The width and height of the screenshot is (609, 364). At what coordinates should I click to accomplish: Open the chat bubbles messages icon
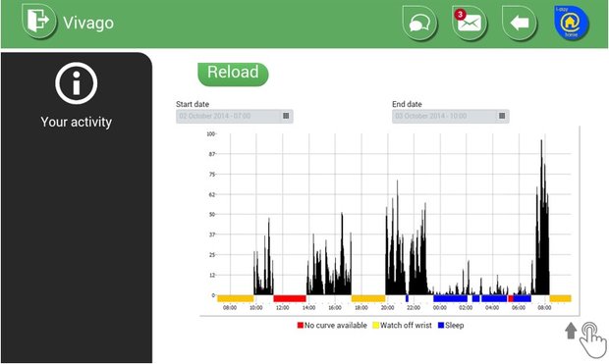(x=419, y=24)
